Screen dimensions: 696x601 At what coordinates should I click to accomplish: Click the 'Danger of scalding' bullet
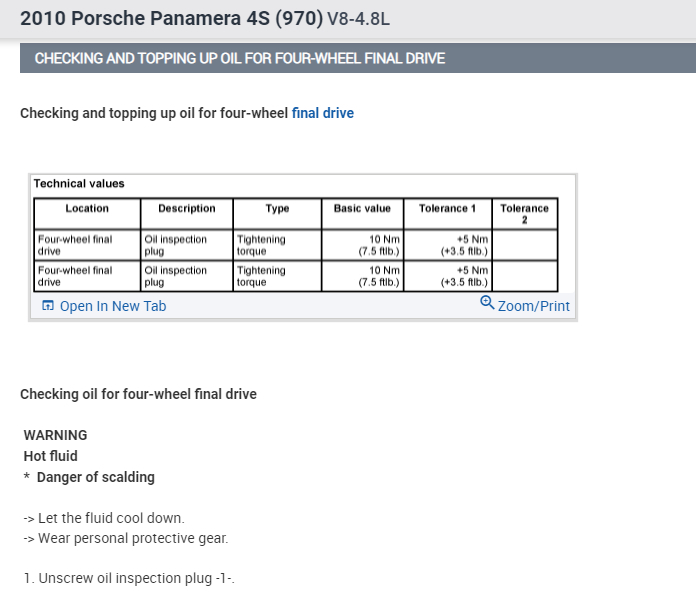(95, 477)
